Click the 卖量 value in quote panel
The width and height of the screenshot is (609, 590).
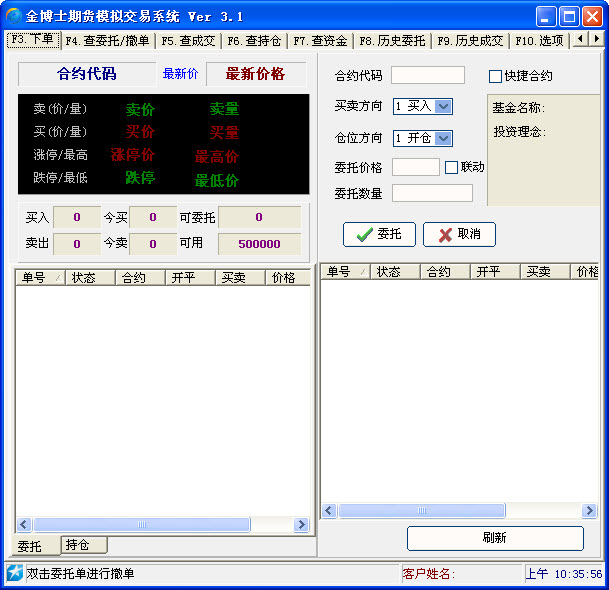(x=224, y=108)
